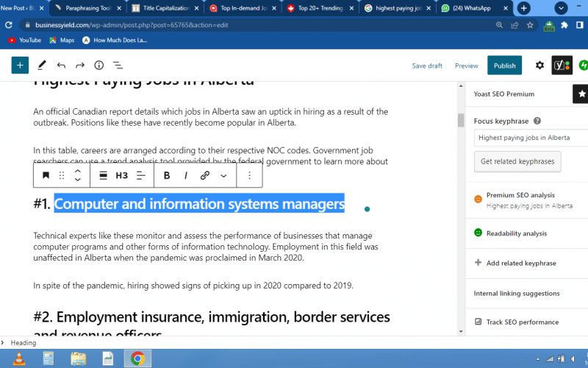Undo the last edit
This screenshot has height=368, width=588.
click(x=61, y=65)
